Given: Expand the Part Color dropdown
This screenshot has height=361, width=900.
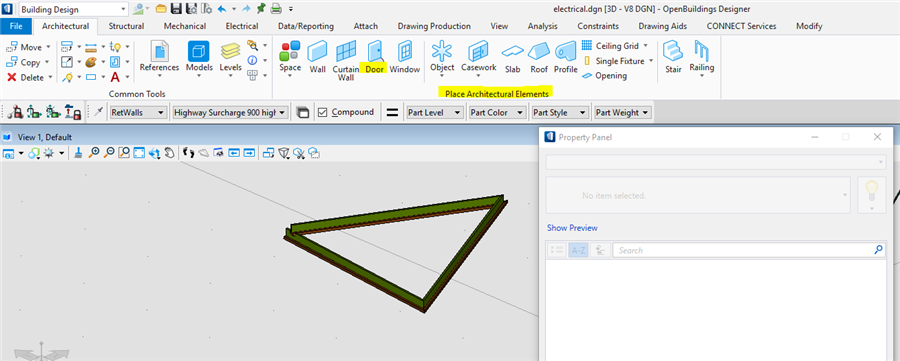Looking at the screenshot, I should click(x=497, y=112).
